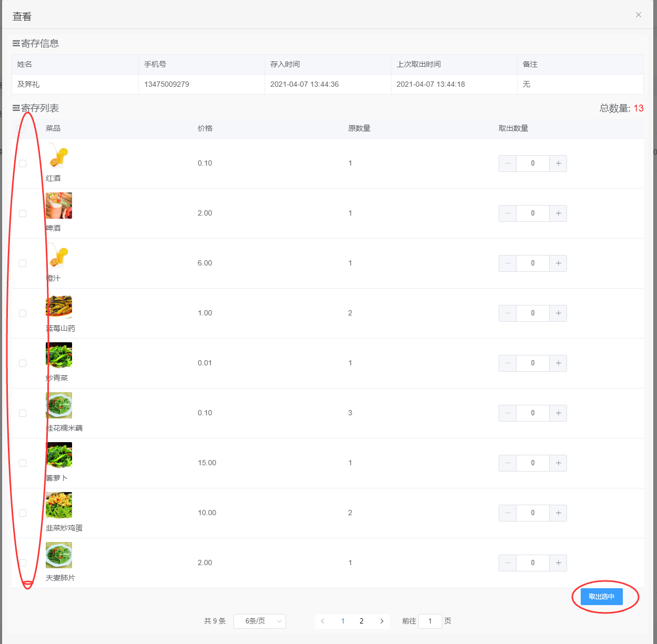Open the 啤酒 dish thumbnail
Viewport: 657px width, 644px height.
(59, 206)
